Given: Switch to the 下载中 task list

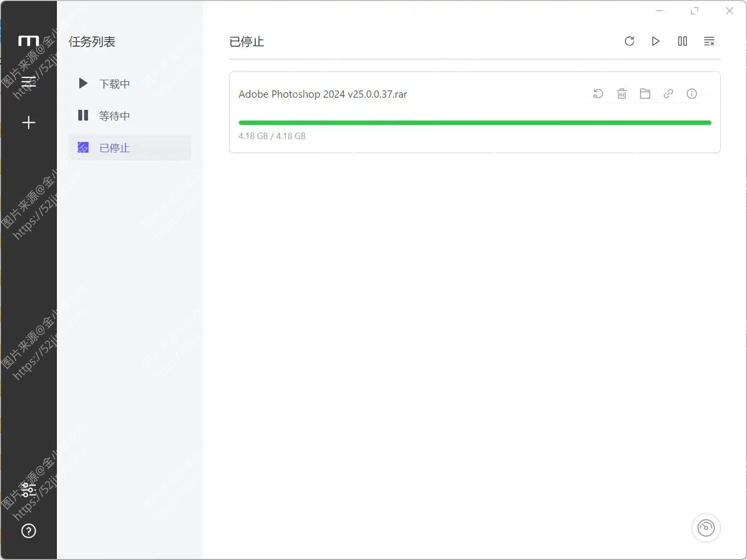Looking at the screenshot, I should coord(114,84).
